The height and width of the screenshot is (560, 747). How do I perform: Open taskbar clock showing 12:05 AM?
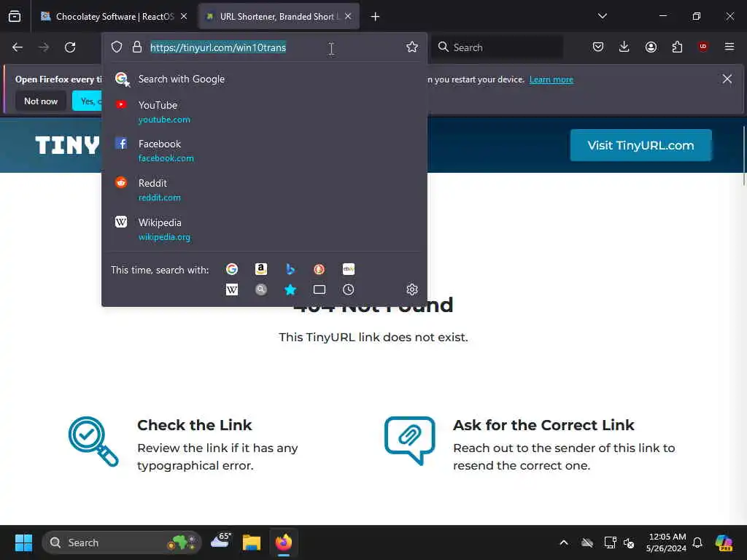(667, 542)
